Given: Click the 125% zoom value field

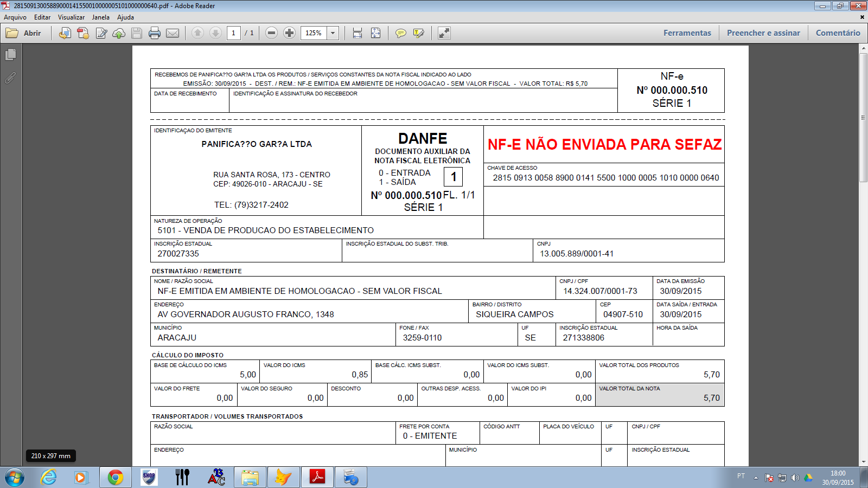Looking at the screenshot, I should (x=314, y=33).
